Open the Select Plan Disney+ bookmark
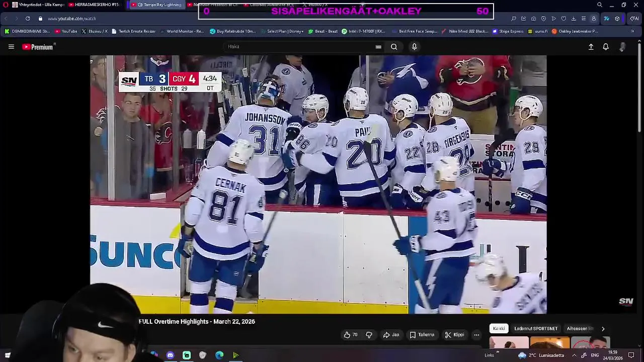The height and width of the screenshot is (362, 644). 281,31
